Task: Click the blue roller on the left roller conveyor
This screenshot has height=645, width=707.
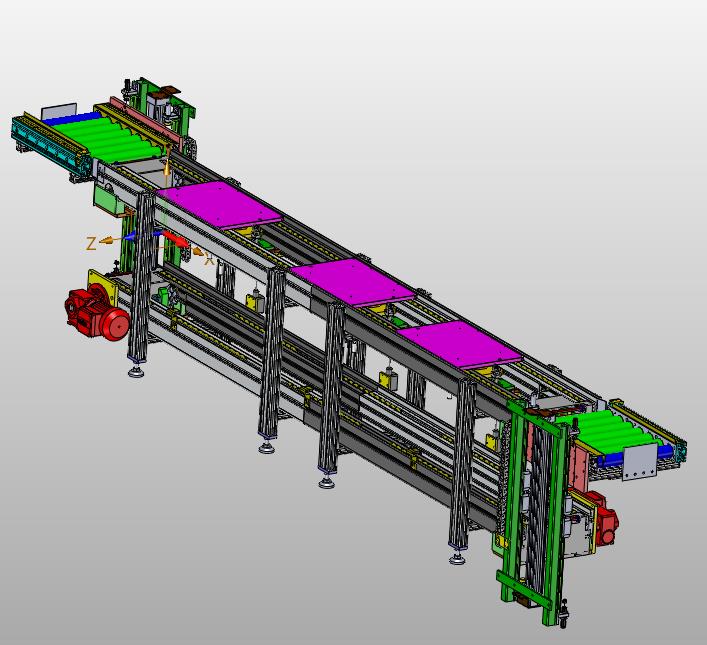Action: 72,120
